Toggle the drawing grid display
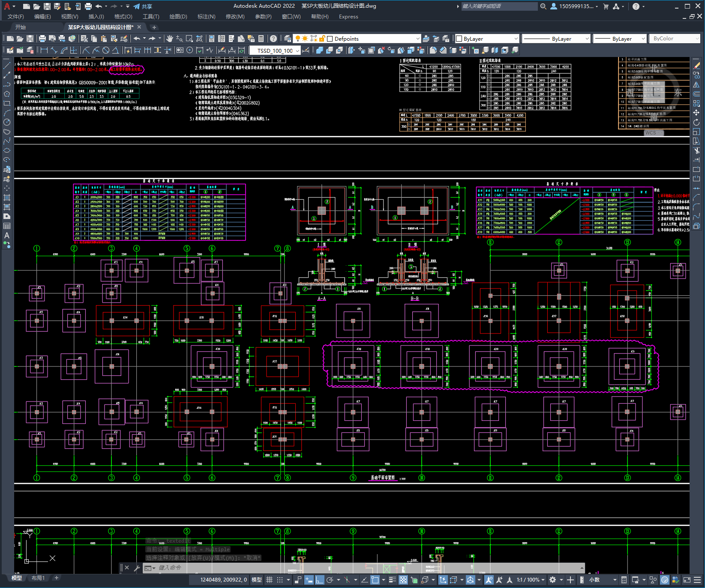The height and width of the screenshot is (588, 705). (270, 580)
